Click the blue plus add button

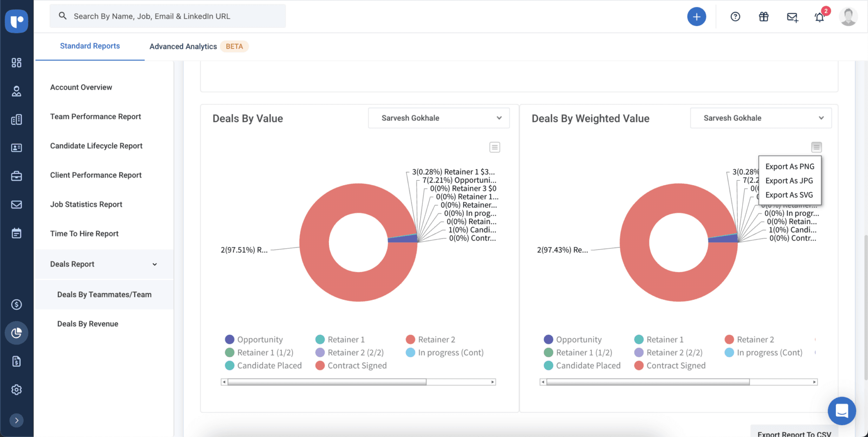click(x=696, y=17)
